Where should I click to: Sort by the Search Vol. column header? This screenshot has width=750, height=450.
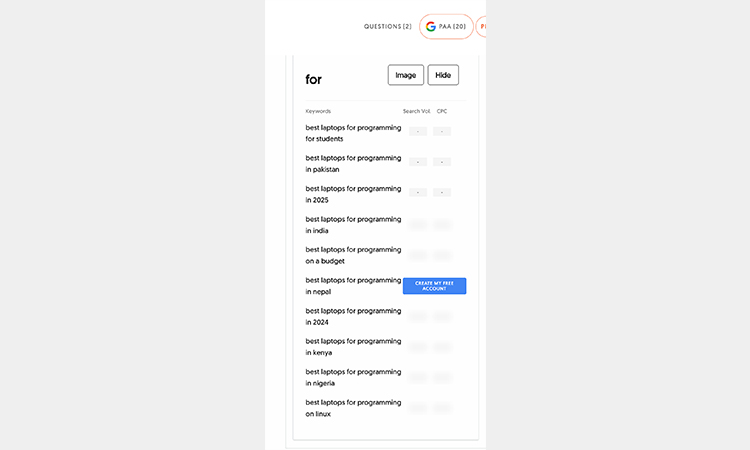pos(416,111)
